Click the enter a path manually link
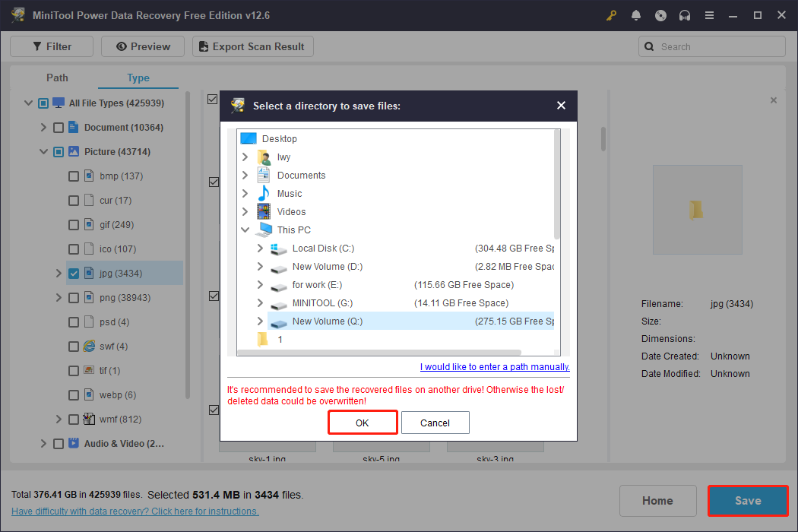This screenshot has width=798, height=532. [495, 366]
